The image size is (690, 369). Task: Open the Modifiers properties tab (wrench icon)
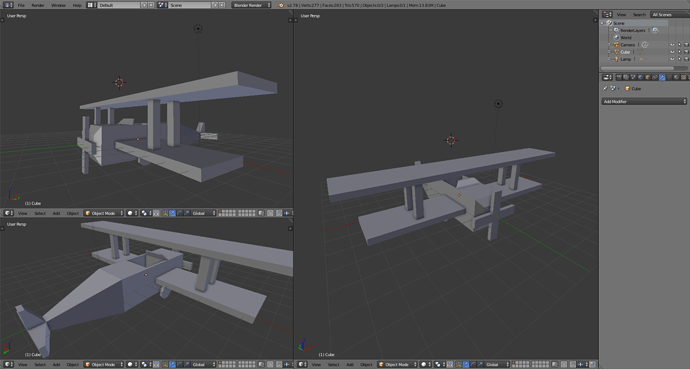click(662, 77)
